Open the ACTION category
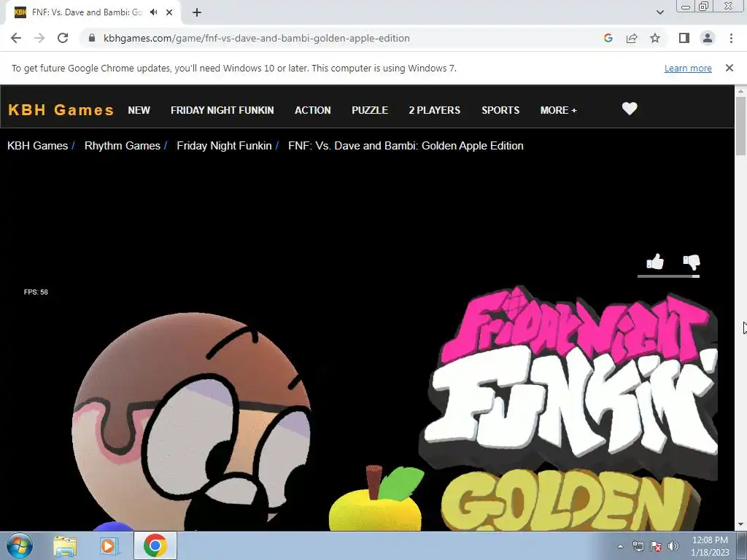 (312, 110)
